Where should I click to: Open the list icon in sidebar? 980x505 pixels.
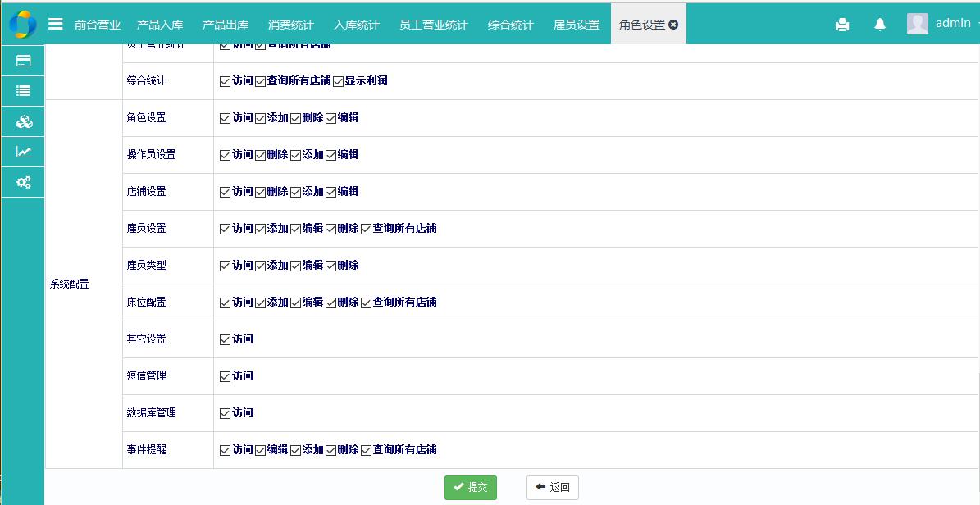24,91
